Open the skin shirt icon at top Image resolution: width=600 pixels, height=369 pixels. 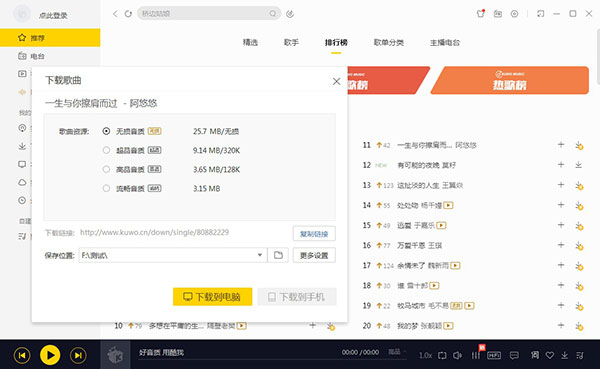pyautogui.click(x=481, y=13)
